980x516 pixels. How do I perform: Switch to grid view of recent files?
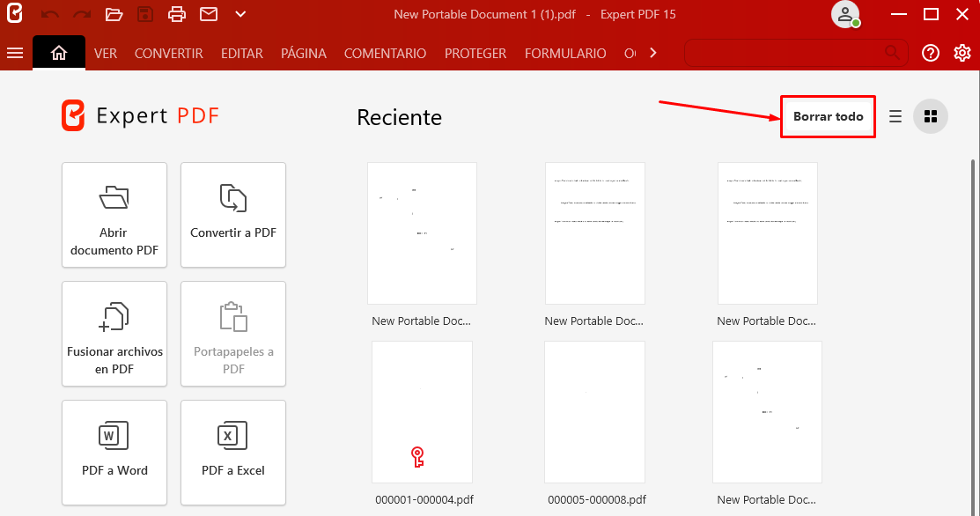tap(931, 117)
